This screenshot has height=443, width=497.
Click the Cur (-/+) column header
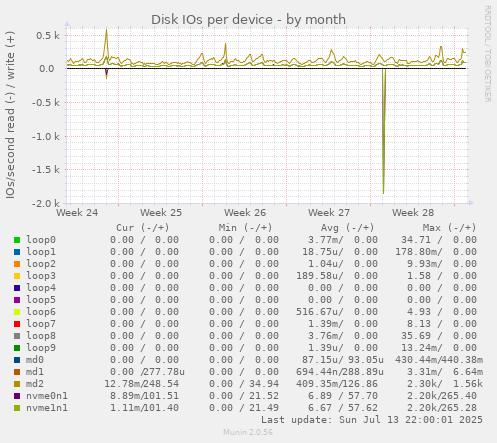click(x=143, y=228)
